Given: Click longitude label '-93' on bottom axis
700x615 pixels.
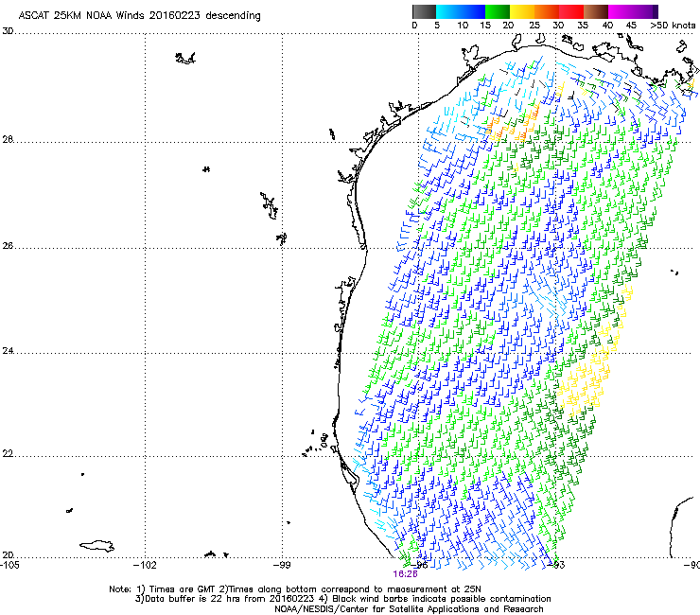Looking at the screenshot, I should pyautogui.click(x=556, y=565).
